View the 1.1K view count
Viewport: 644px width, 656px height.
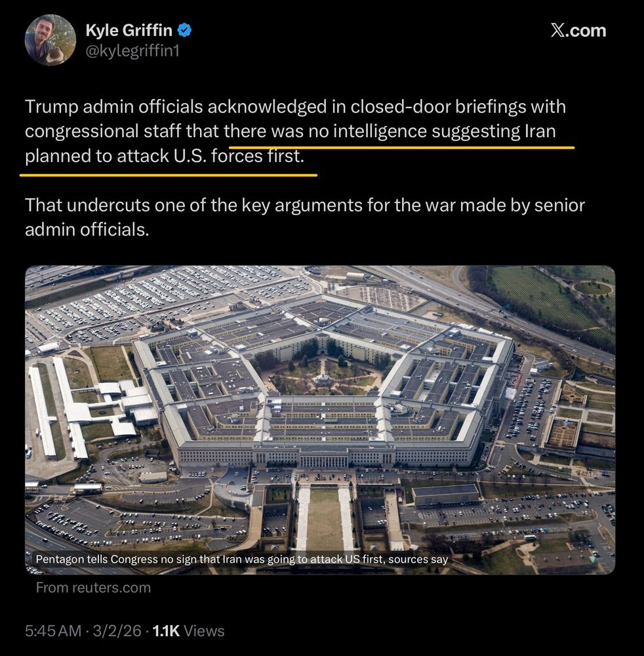click(166, 631)
